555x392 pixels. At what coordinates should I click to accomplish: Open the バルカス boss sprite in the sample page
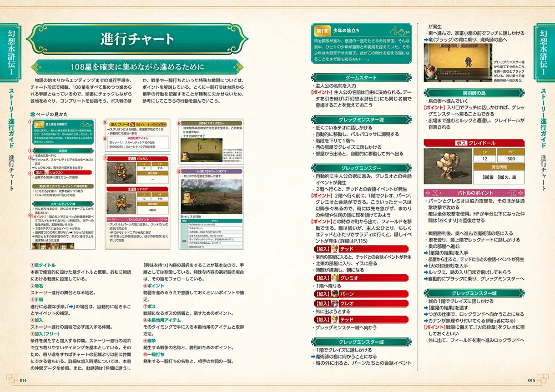point(122,173)
